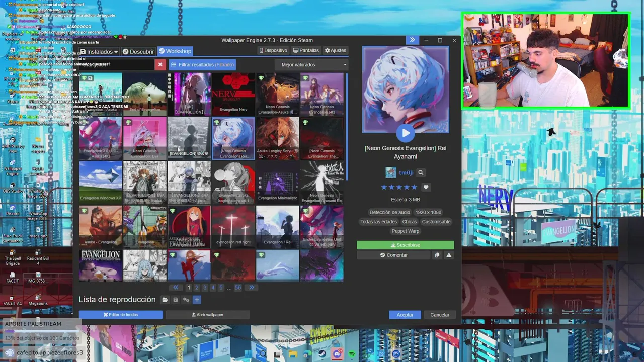Expand the Mejor valorados sort dropdown
The height and width of the screenshot is (362, 644).
pyautogui.click(x=311, y=64)
